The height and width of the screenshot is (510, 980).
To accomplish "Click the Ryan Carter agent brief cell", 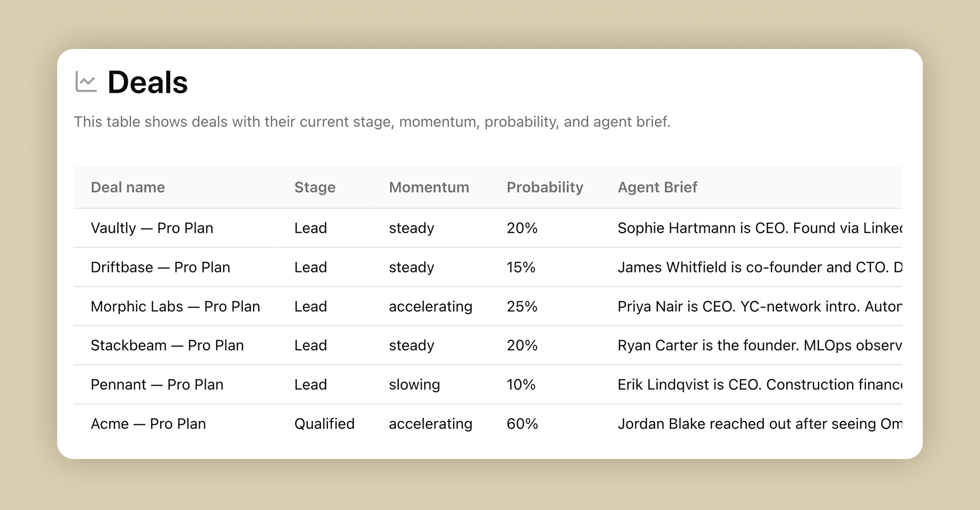I will pyautogui.click(x=759, y=345).
